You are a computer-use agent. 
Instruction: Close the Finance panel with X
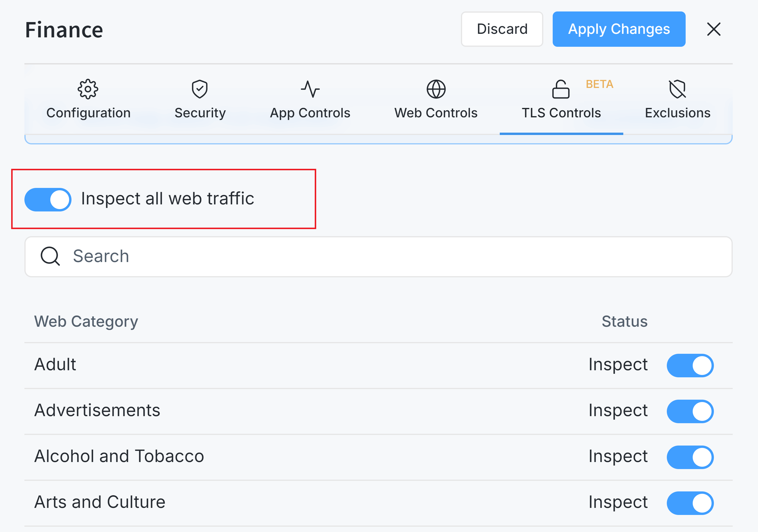coord(713,29)
